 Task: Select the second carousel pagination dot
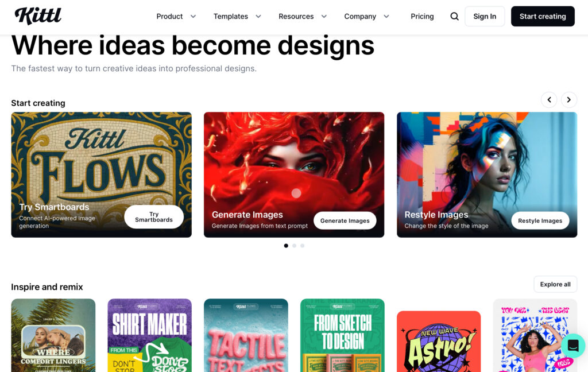(295, 246)
